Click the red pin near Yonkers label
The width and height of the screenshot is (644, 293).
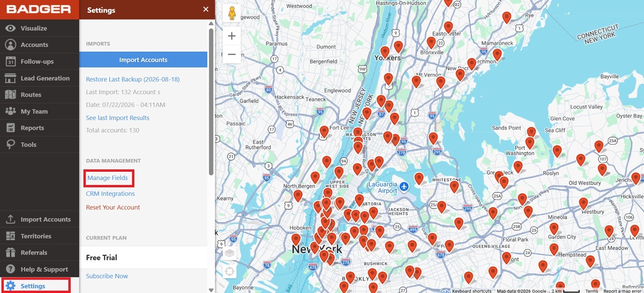(385, 52)
